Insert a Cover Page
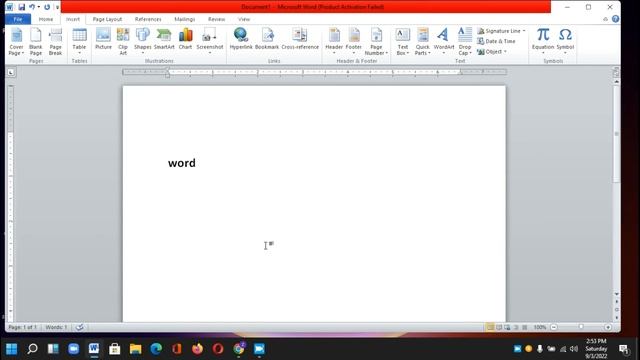The image size is (640, 360). pos(16,42)
